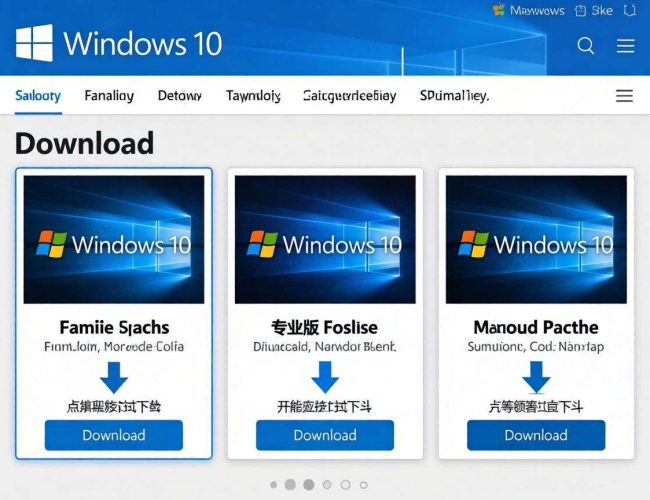The image size is (650, 500).
Task: Click the subtitle under 专业版 Foslise
Action: point(325,347)
